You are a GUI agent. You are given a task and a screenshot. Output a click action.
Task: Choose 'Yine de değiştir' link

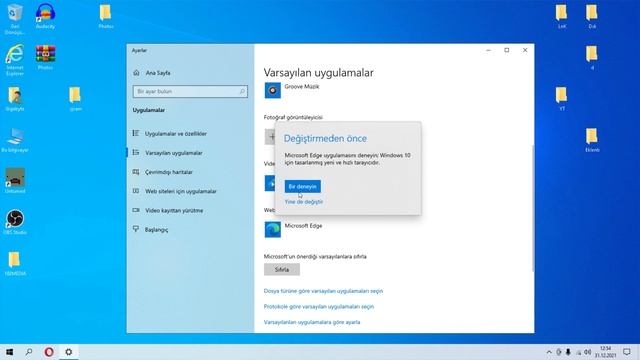click(x=304, y=202)
